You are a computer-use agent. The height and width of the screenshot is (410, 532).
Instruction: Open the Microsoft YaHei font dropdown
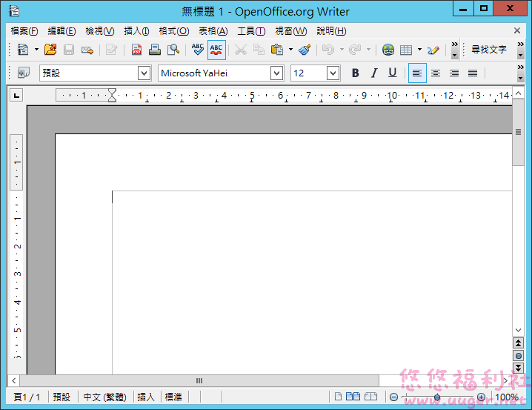pyautogui.click(x=276, y=73)
